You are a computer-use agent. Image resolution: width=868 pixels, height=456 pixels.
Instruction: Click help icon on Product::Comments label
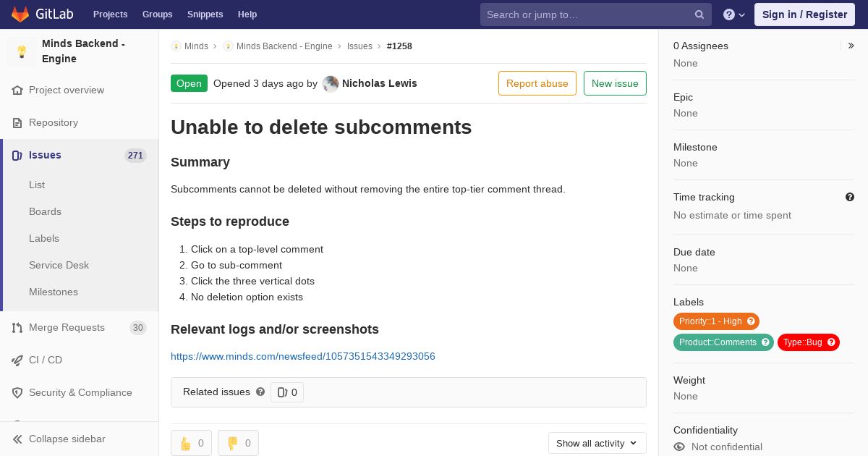[x=765, y=342]
